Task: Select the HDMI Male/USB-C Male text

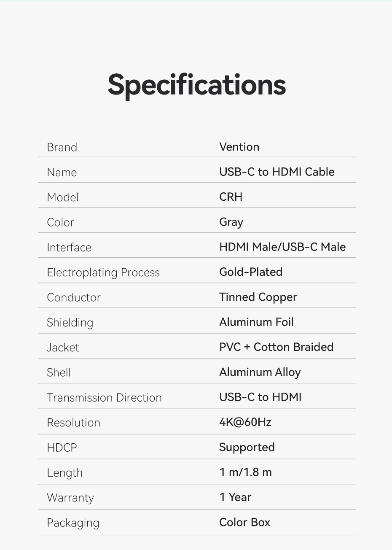Action: coord(282,247)
